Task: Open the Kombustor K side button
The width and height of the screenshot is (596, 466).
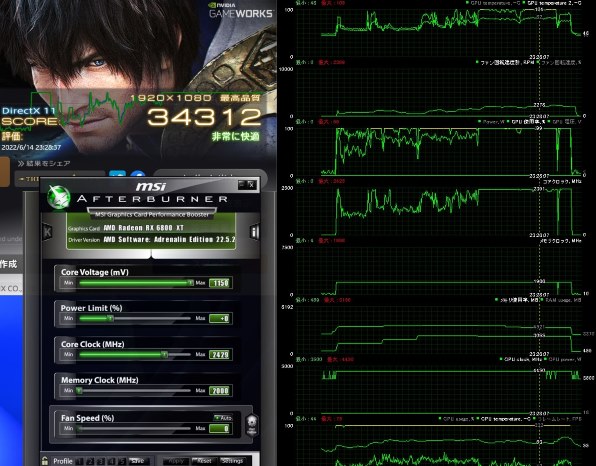Action: pyautogui.click(x=47, y=231)
